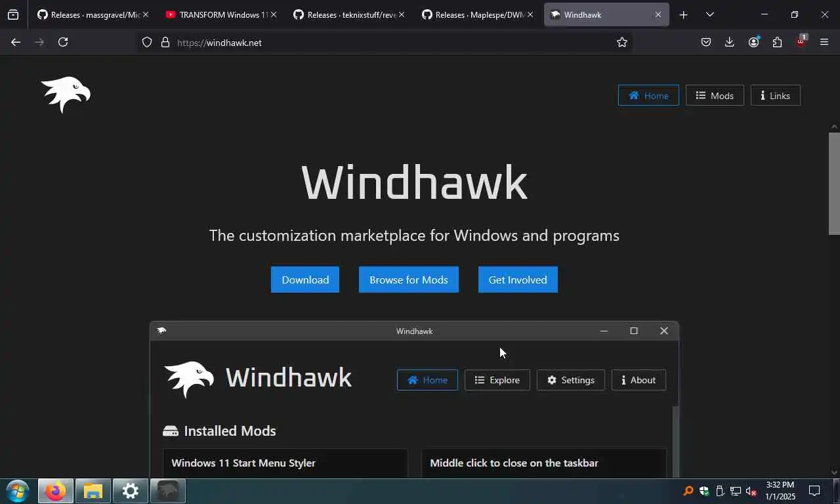840x504 pixels.
Task: Click the Browse for Mods button
Action: coord(409,280)
